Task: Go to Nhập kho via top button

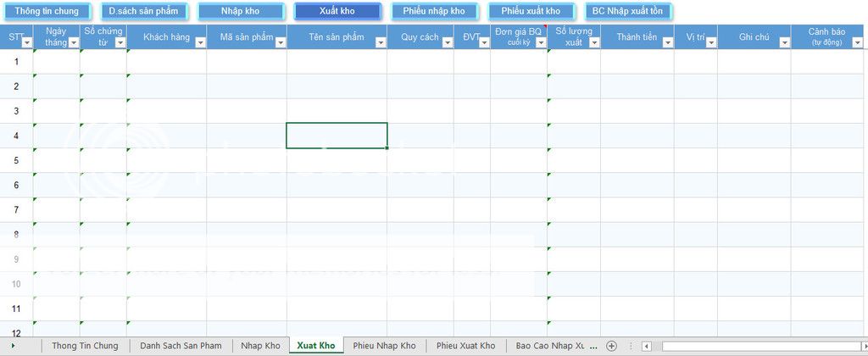Action: [240, 11]
